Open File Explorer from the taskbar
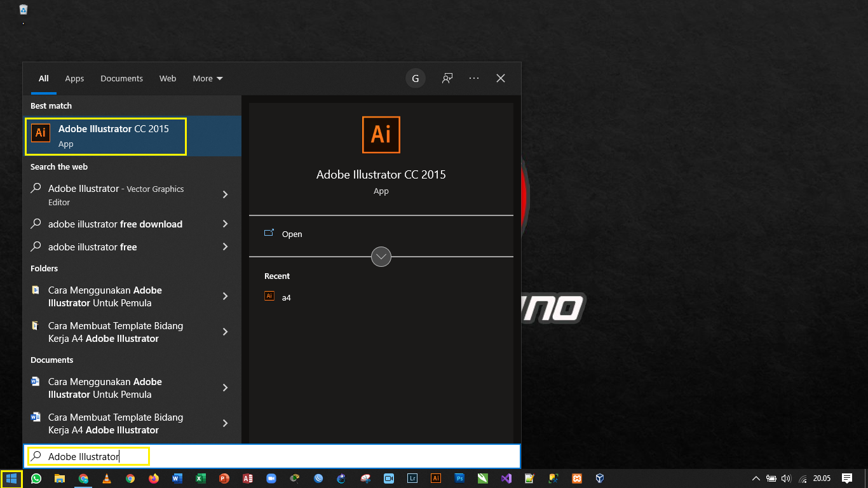This screenshot has height=488, width=868. pyautogui.click(x=59, y=478)
